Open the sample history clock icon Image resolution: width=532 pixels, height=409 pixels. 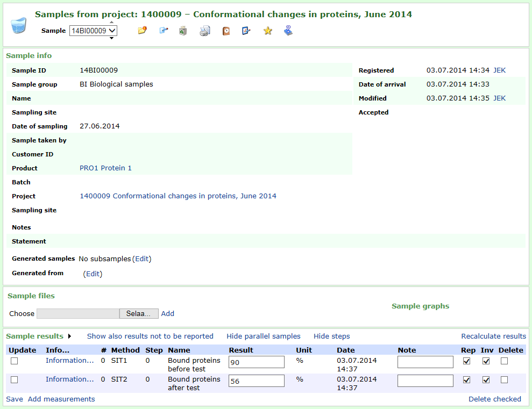tap(226, 31)
